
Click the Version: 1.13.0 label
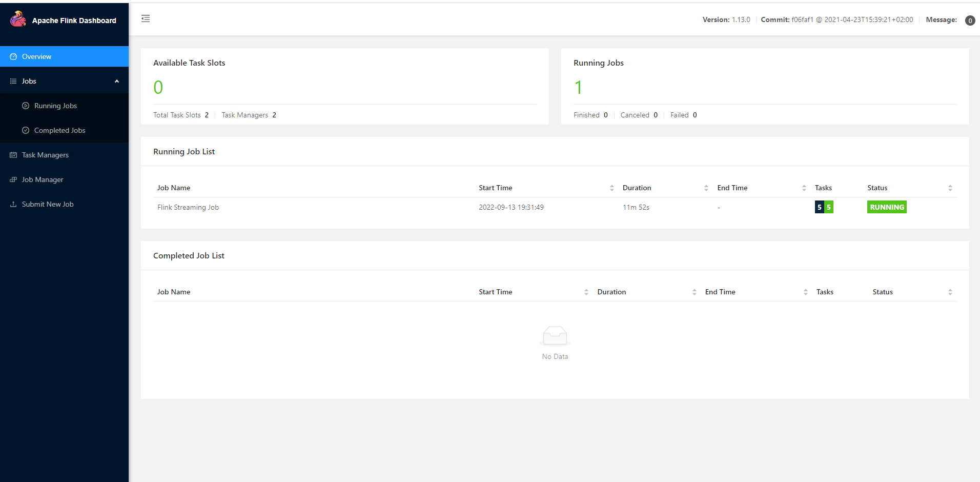tap(726, 19)
